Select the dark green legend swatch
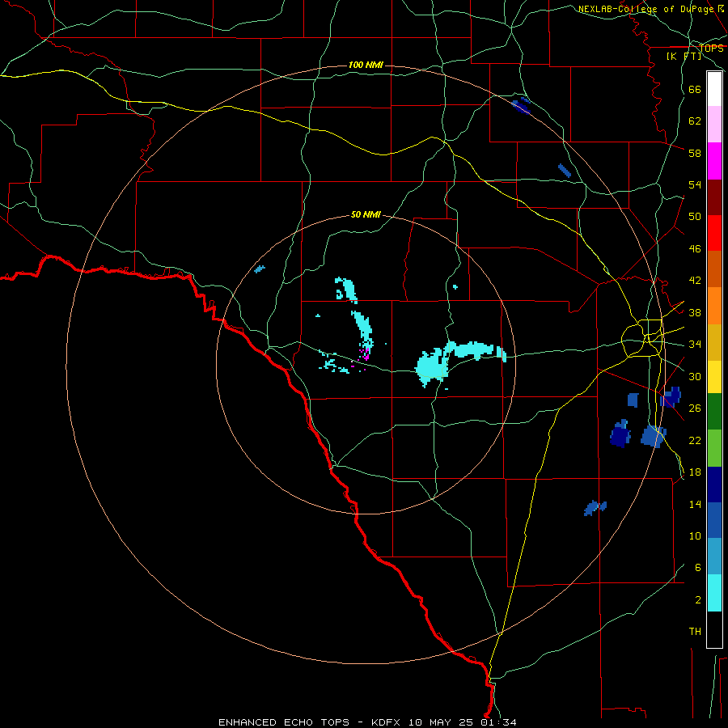 pyautogui.click(x=714, y=412)
